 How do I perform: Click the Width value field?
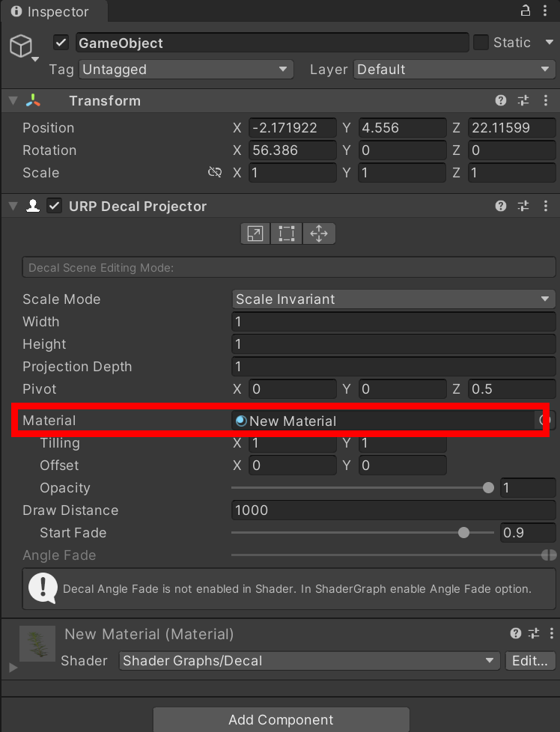point(393,322)
